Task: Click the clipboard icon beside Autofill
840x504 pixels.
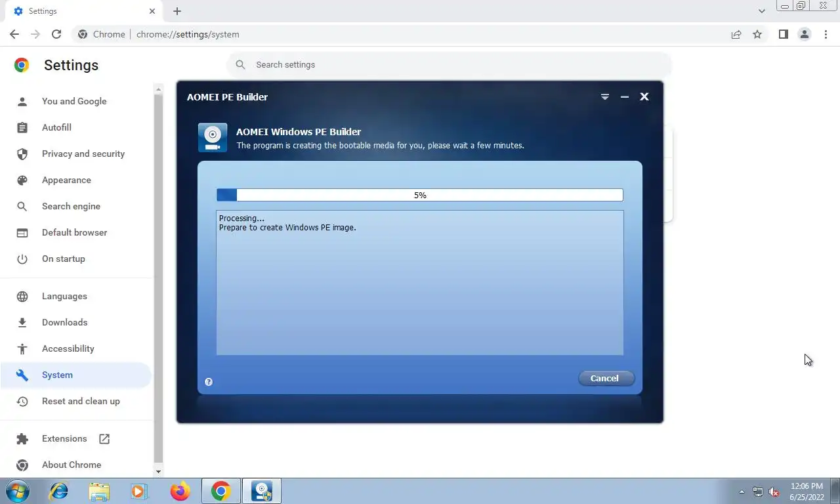Action: 22,127
